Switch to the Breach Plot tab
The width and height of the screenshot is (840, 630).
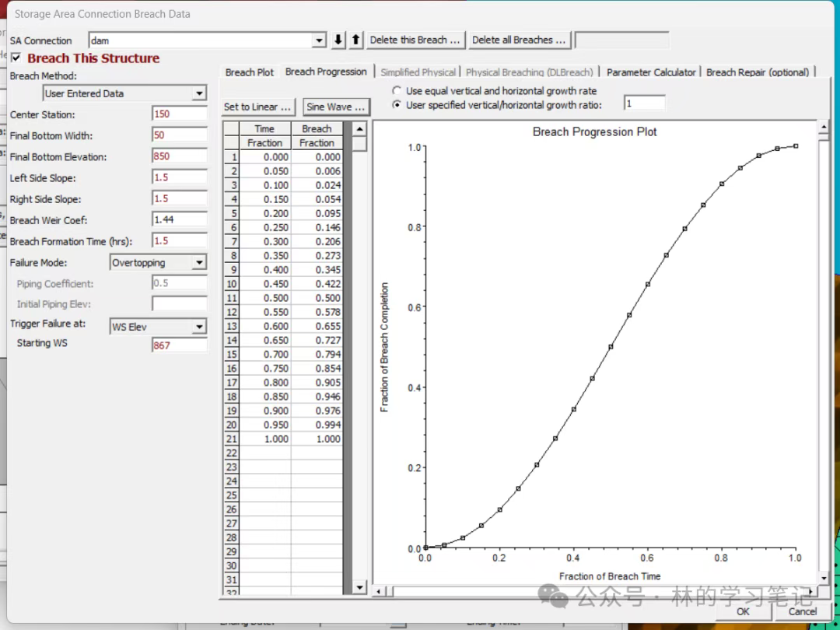(249, 72)
